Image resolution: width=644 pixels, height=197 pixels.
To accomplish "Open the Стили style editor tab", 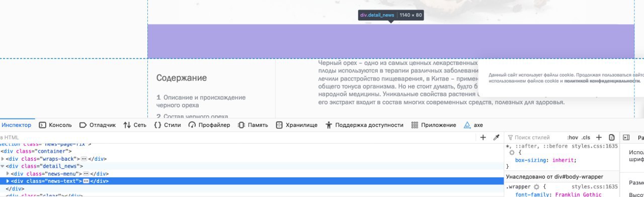I will tap(168, 125).
